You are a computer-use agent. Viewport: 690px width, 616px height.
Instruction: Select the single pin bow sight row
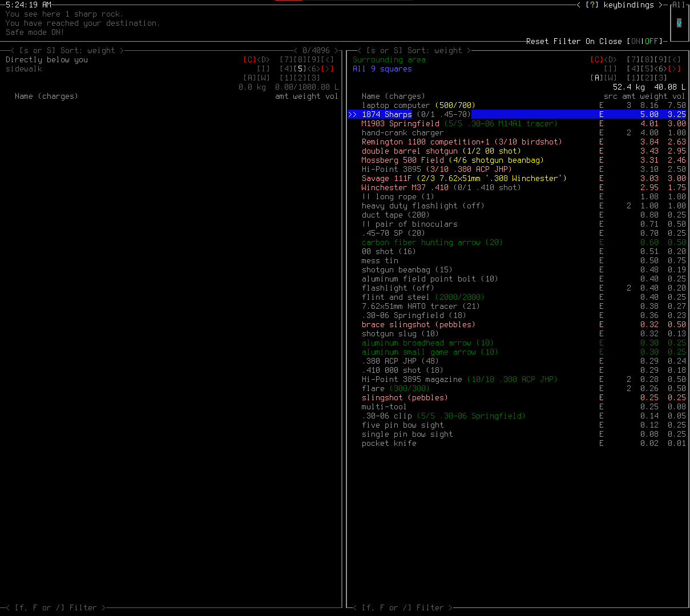point(517,434)
